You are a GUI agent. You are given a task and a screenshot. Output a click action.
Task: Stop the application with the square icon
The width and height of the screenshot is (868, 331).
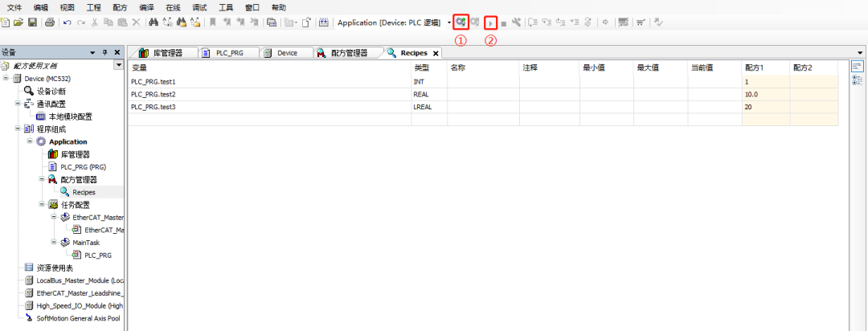[504, 24]
